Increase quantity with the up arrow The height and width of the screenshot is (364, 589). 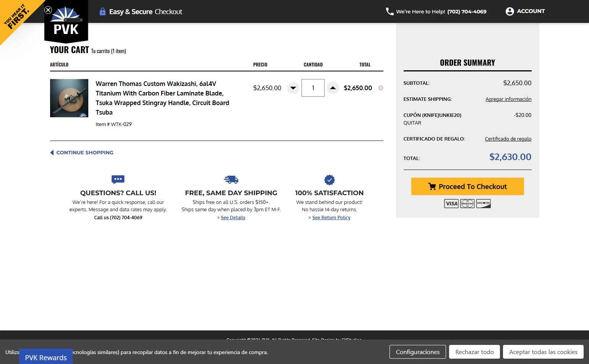[333, 88]
